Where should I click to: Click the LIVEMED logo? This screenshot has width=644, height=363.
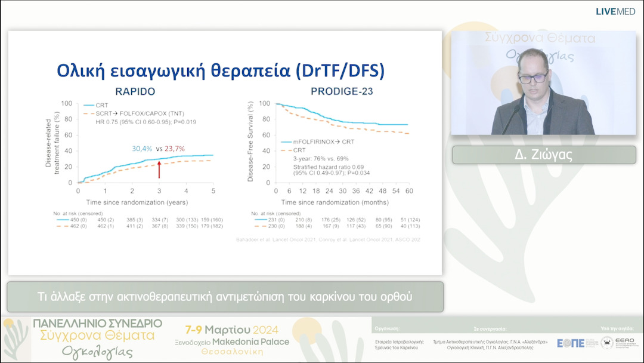(x=615, y=11)
